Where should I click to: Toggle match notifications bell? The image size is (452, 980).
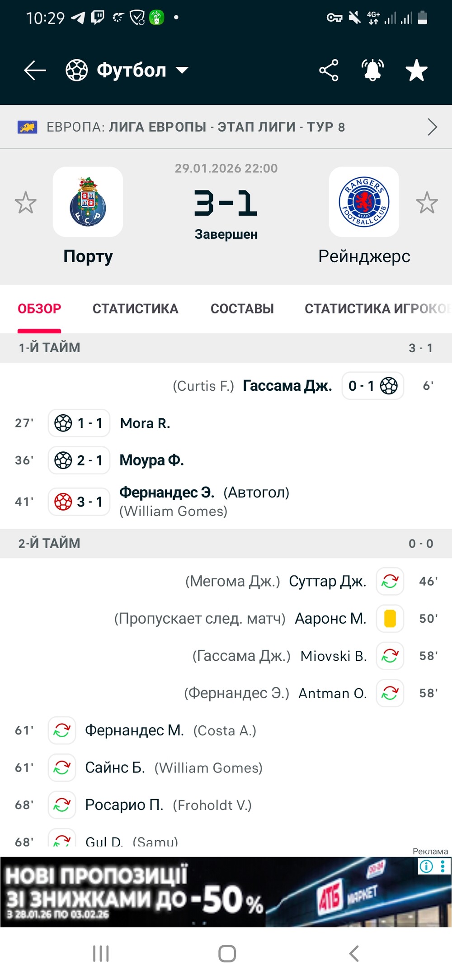click(372, 71)
